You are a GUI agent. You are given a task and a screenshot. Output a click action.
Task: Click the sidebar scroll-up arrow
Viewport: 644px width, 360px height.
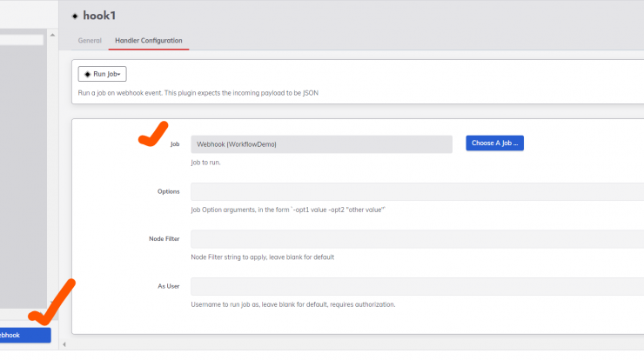[x=52, y=36]
